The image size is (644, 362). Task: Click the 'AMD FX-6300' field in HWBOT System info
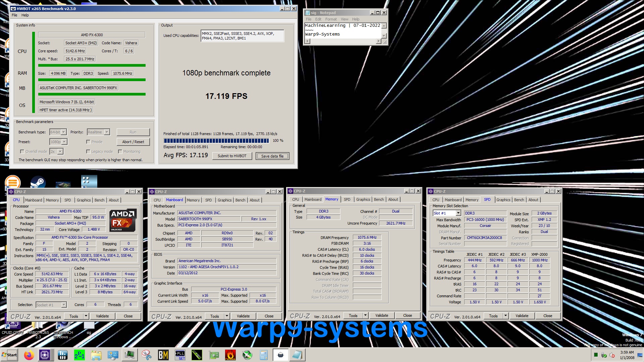92,35
